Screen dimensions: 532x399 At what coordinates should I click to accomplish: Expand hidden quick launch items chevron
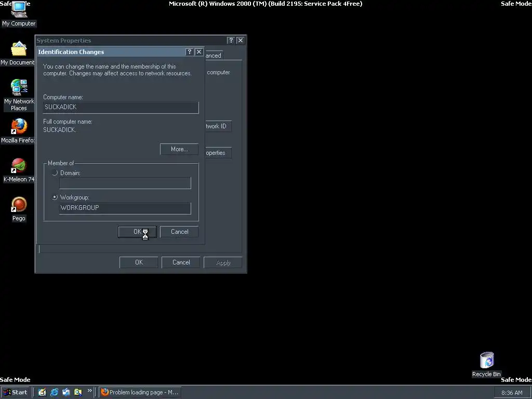pos(89,391)
